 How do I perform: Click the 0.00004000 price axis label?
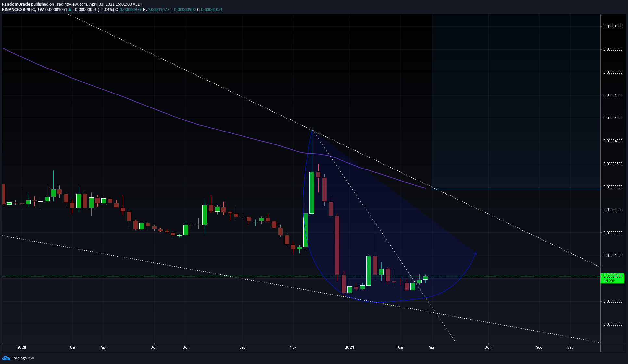click(x=613, y=141)
